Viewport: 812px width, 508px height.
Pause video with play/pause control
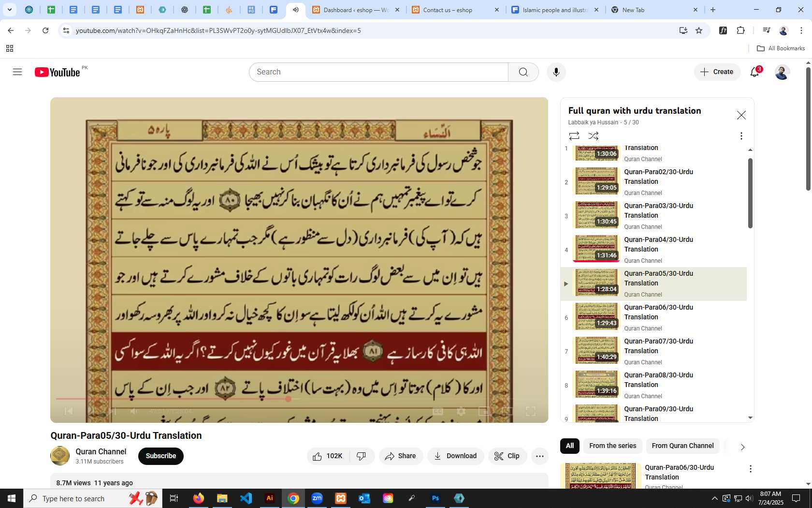coord(90,411)
